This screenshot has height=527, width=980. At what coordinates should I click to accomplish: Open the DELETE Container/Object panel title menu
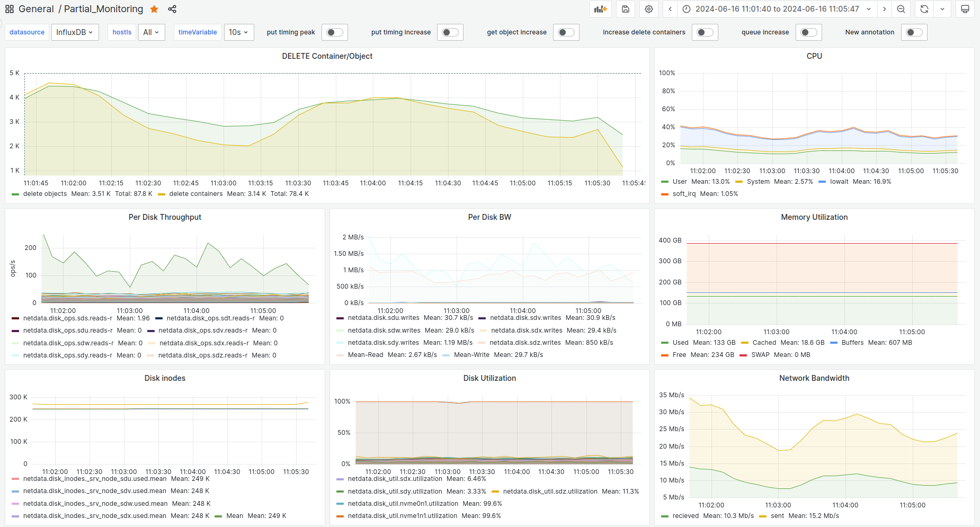327,56
